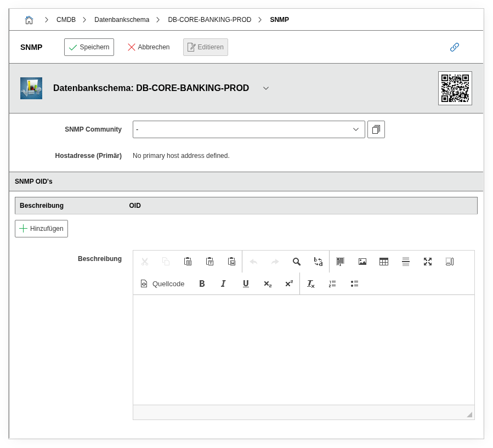Insert a table using the editor toolbar
Viewport: 493px width, 448px height.
click(x=384, y=262)
